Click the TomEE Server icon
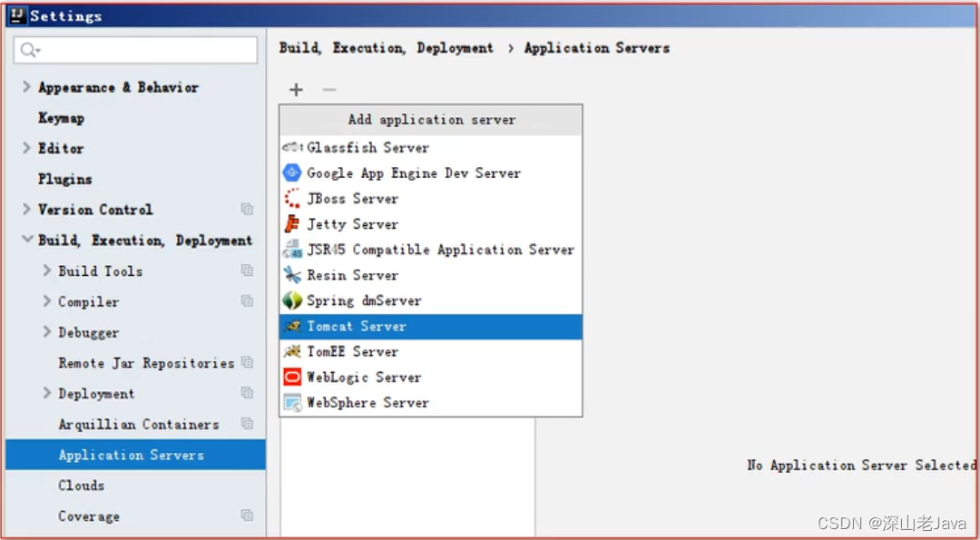This screenshot has width=980, height=540. [292, 351]
